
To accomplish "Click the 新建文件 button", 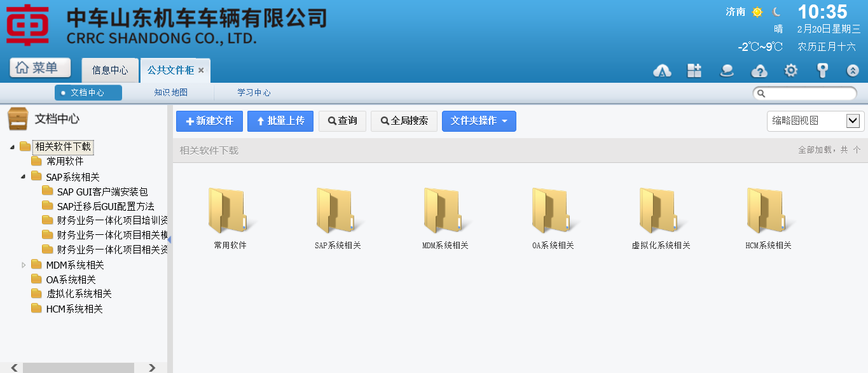I will point(209,121).
